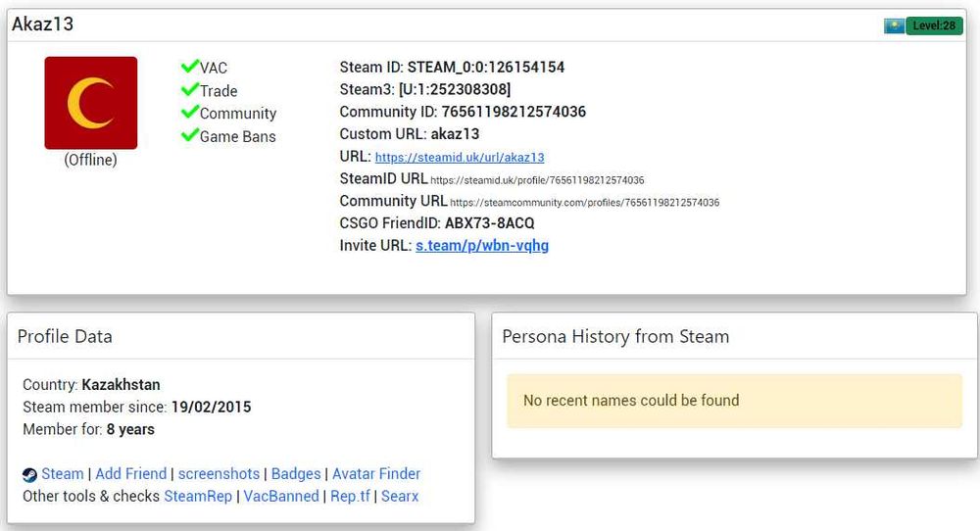Click the Add Friend link
This screenshot has width=980, height=531.
click(x=131, y=473)
